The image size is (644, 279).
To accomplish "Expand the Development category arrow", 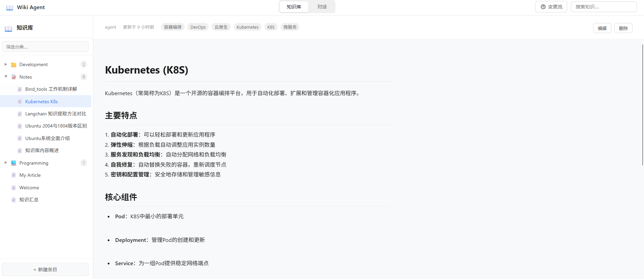I will [6, 64].
